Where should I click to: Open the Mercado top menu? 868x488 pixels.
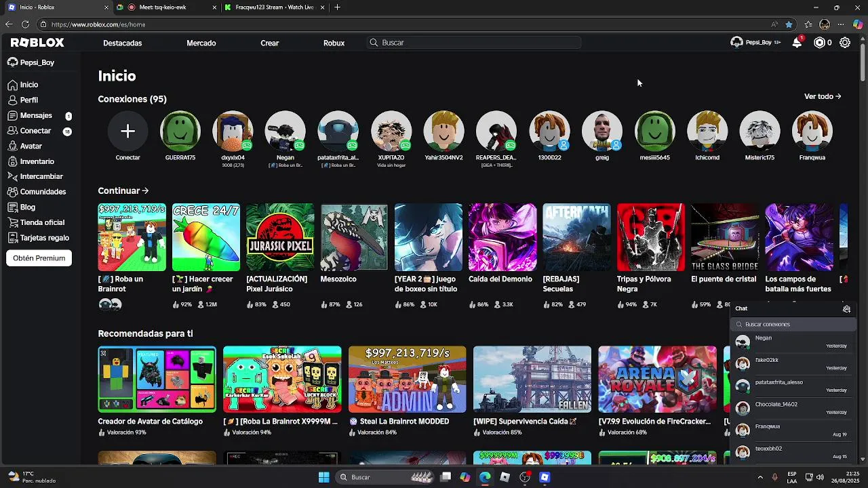[x=201, y=43]
